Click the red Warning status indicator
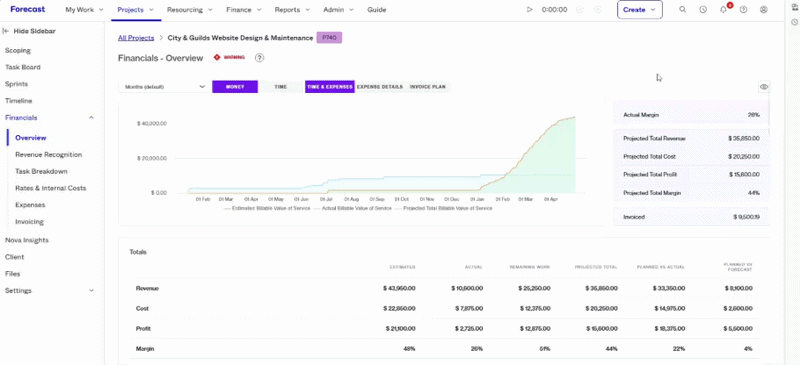The height and width of the screenshot is (365, 800). [x=229, y=58]
